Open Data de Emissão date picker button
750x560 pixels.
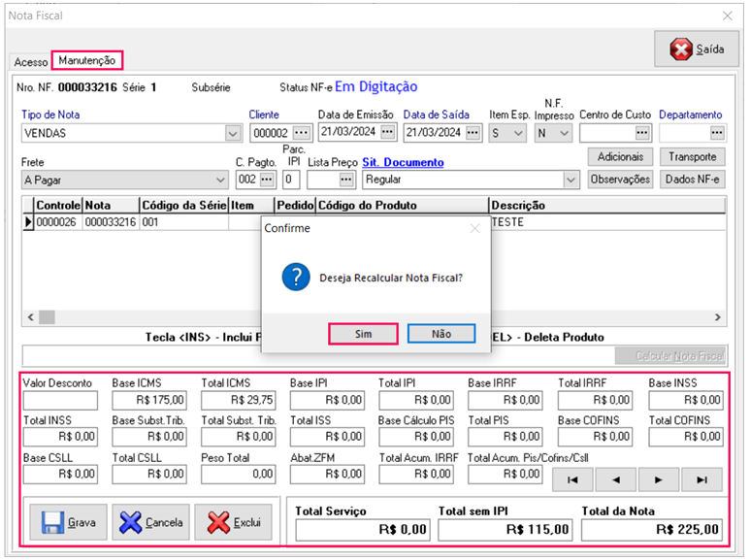(x=388, y=133)
